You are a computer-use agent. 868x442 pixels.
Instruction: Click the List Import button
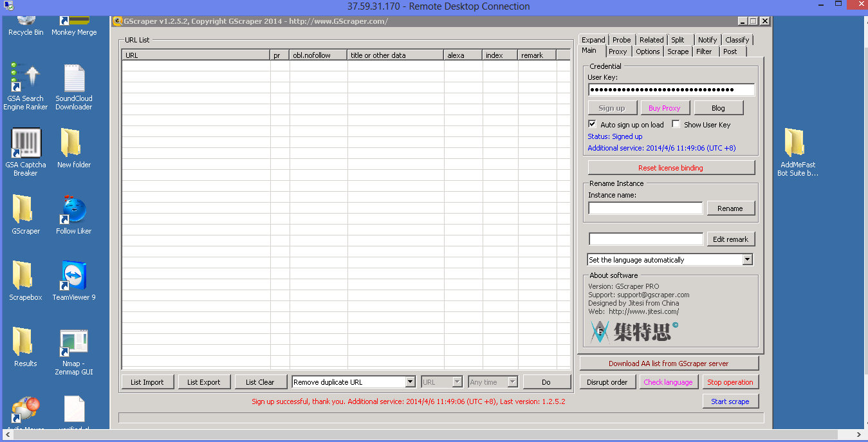(x=147, y=382)
